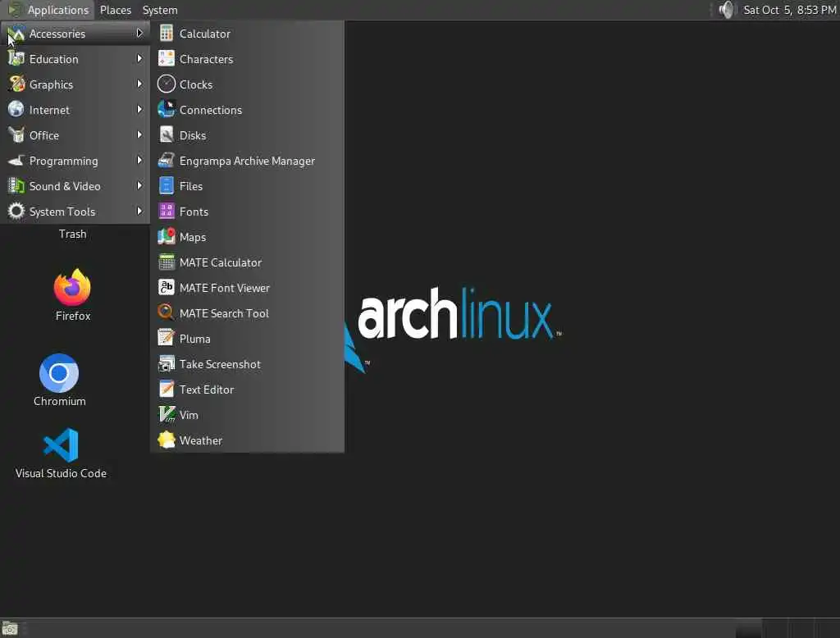This screenshot has width=840, height=638.
Task: Launch MATE Search Tool icon
Action: pyautogui.click(x=166, y=312)
